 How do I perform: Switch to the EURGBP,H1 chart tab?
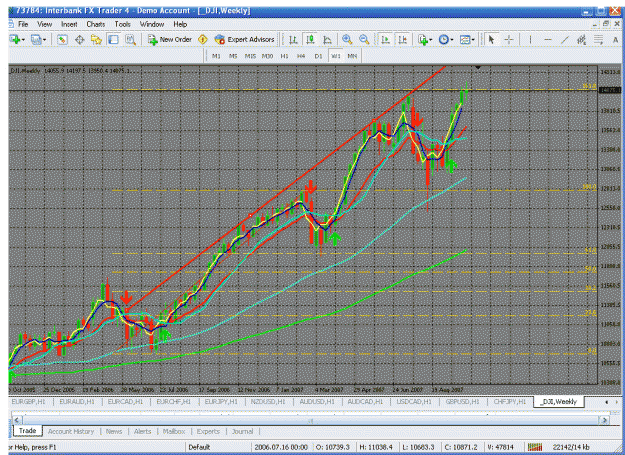tap(29, 402)
